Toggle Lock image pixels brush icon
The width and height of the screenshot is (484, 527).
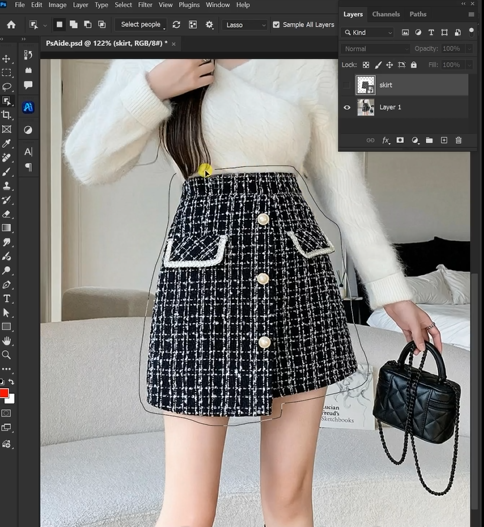pos(378,65)
